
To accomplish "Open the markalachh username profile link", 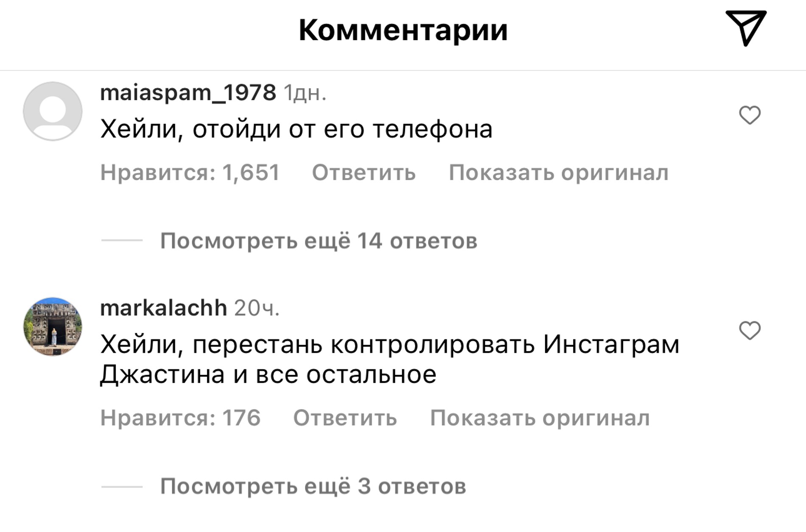I will (x=163, y=308).
